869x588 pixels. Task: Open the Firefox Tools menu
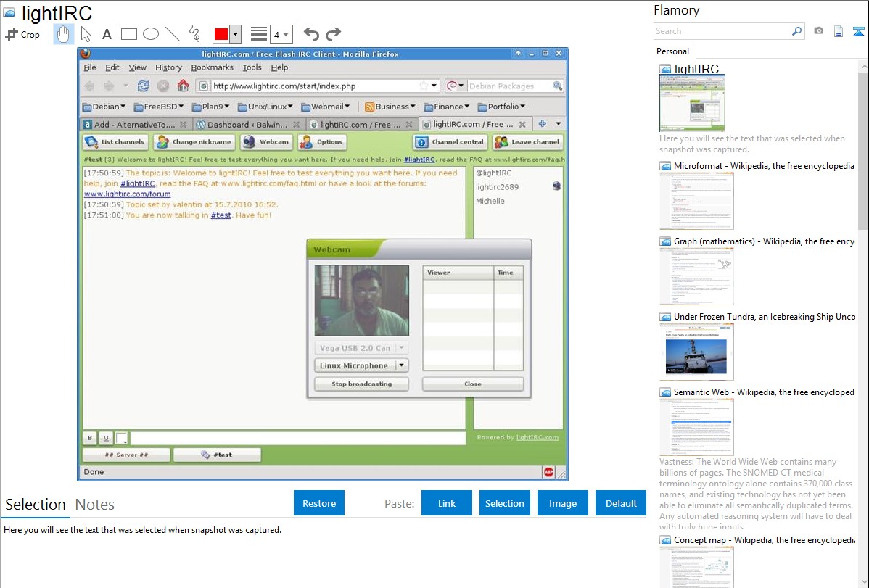coord(252,67)
